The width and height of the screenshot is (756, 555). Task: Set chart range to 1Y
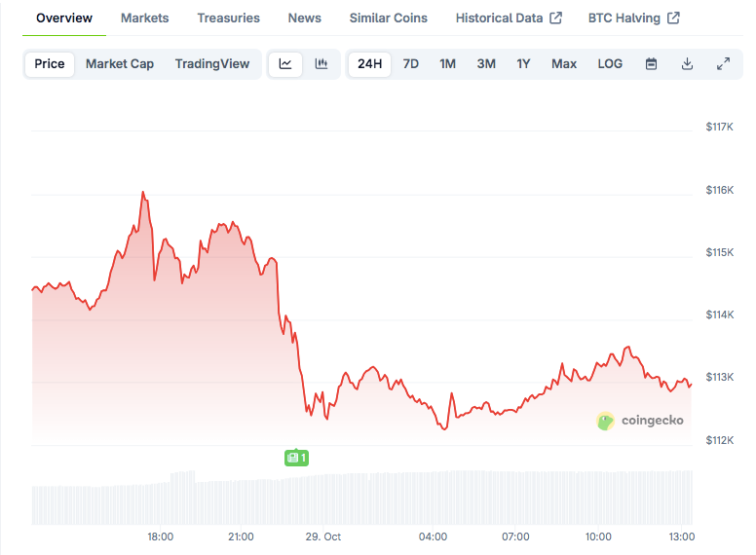click(523, 64)
